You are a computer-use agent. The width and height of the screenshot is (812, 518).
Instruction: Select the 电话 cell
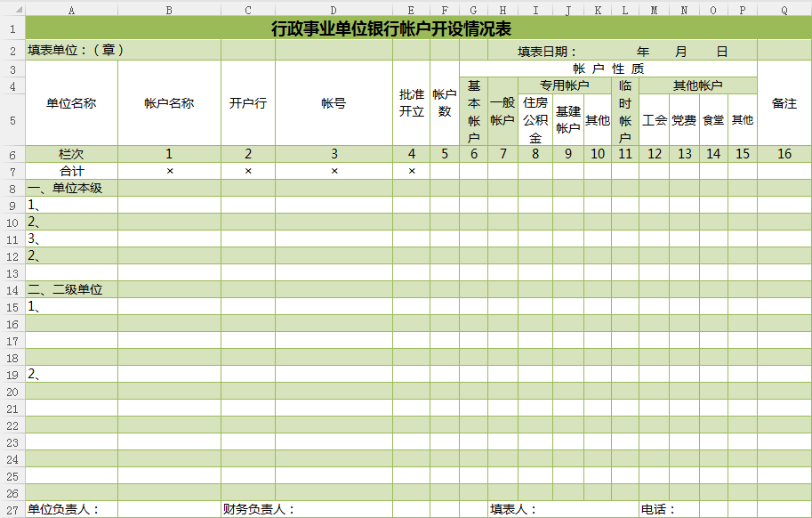pos(658,510)
